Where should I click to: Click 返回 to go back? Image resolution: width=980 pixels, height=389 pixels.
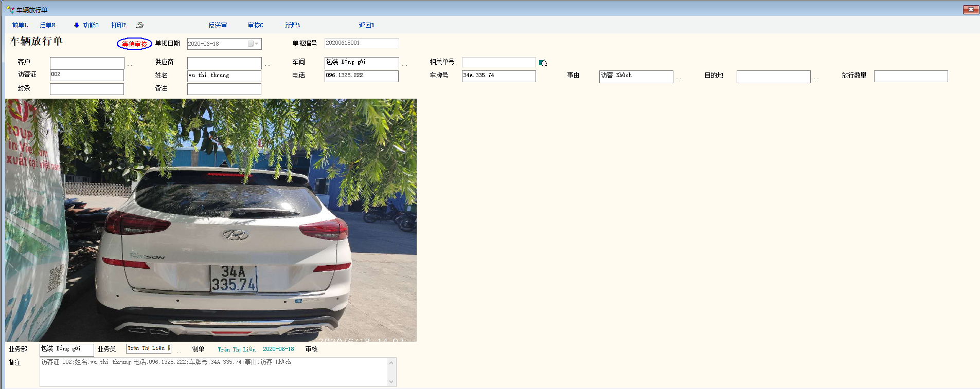point(366,25)
